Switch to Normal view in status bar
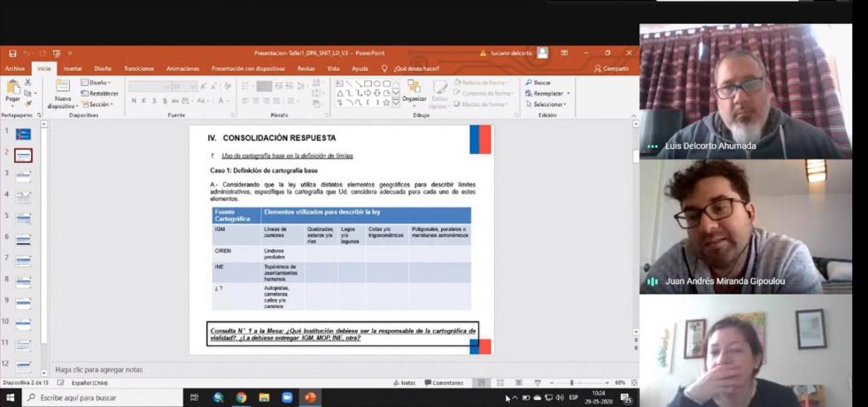This screenshot has height=407, width=868. [482, 382]
